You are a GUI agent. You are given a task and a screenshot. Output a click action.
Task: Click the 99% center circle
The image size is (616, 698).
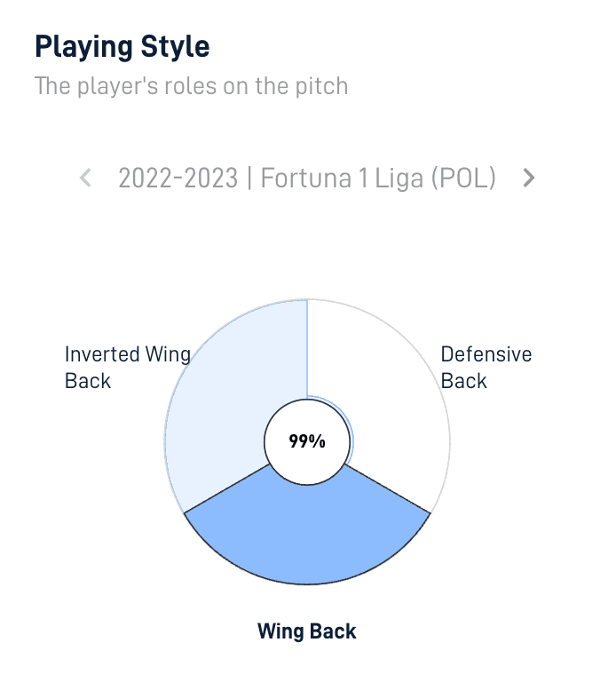tap(307, 441)
